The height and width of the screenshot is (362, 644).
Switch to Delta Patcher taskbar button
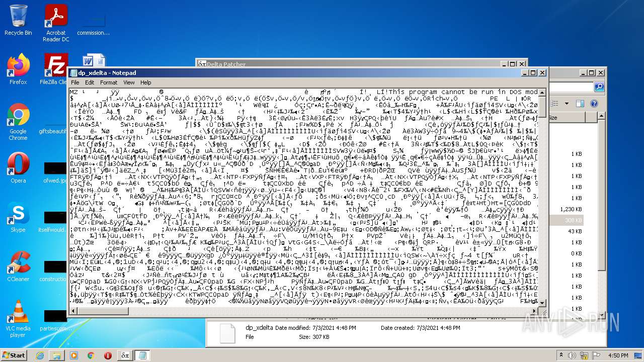pos(125,355)
